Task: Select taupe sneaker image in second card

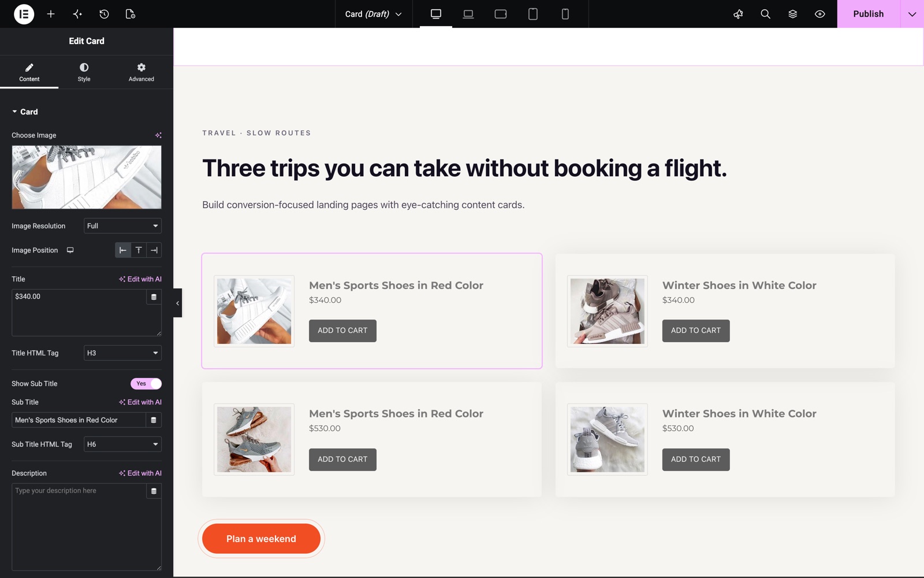Action: click(608, 311)
